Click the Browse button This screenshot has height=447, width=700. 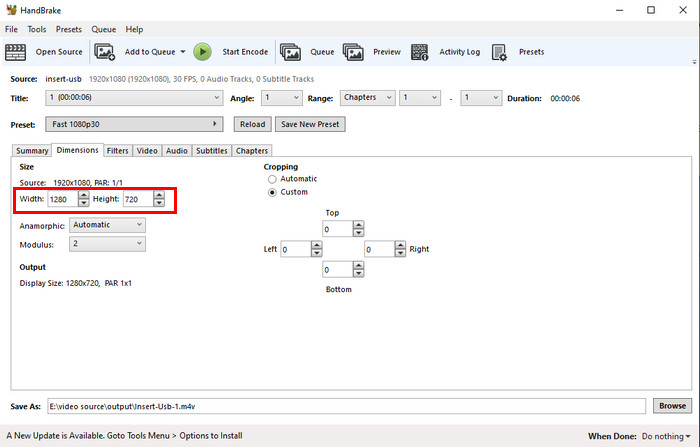pyautogui.click(x=672, y=406)
